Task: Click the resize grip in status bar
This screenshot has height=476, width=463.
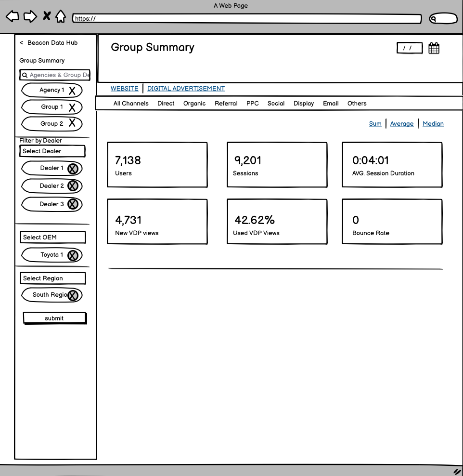Action: click(457, 472)
